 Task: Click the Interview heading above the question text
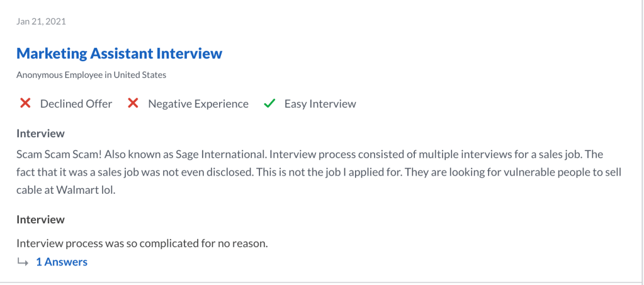pos(40,220)
